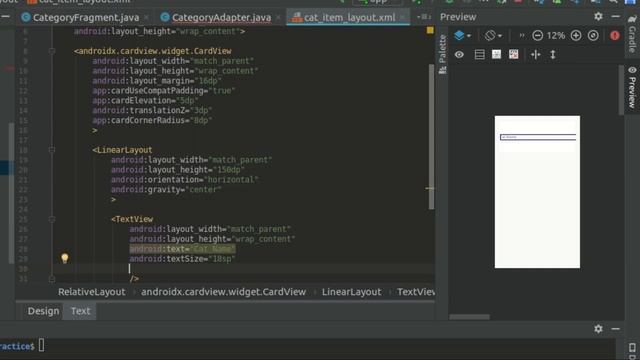
Task: Click the yellow inspection status square
Action: click(430, 30)
